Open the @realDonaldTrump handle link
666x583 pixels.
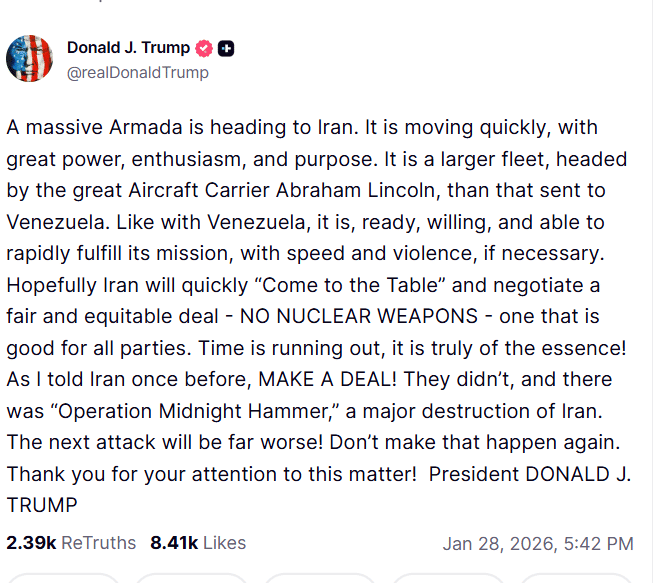point(137,72)
